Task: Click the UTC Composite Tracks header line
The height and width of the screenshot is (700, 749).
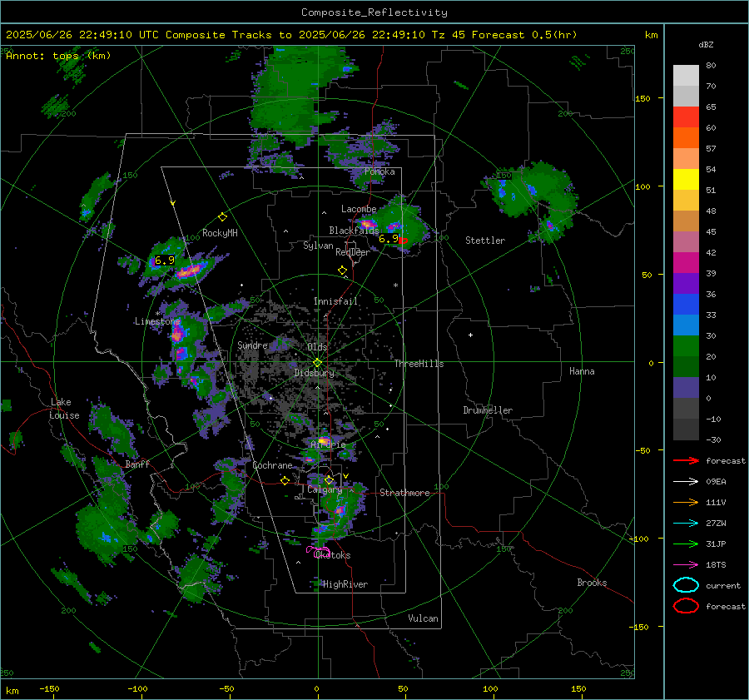Action: click(291, 35)
